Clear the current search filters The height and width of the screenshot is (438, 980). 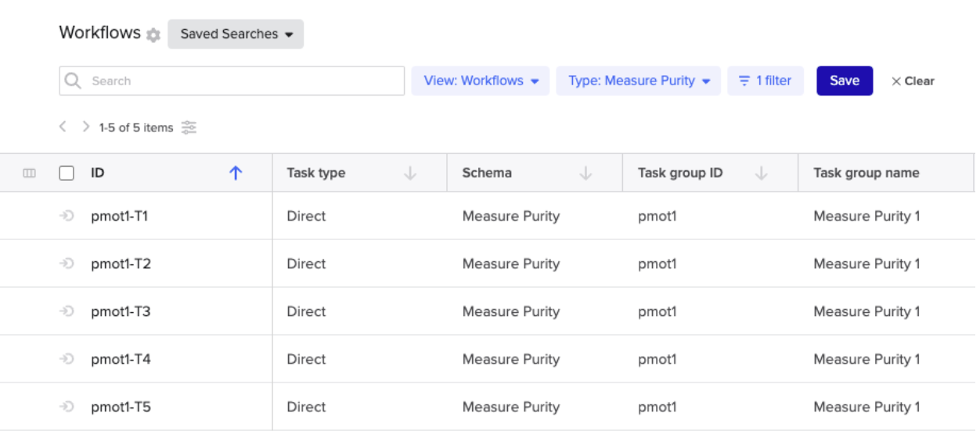pyautogui.click(x=913, y=81)
